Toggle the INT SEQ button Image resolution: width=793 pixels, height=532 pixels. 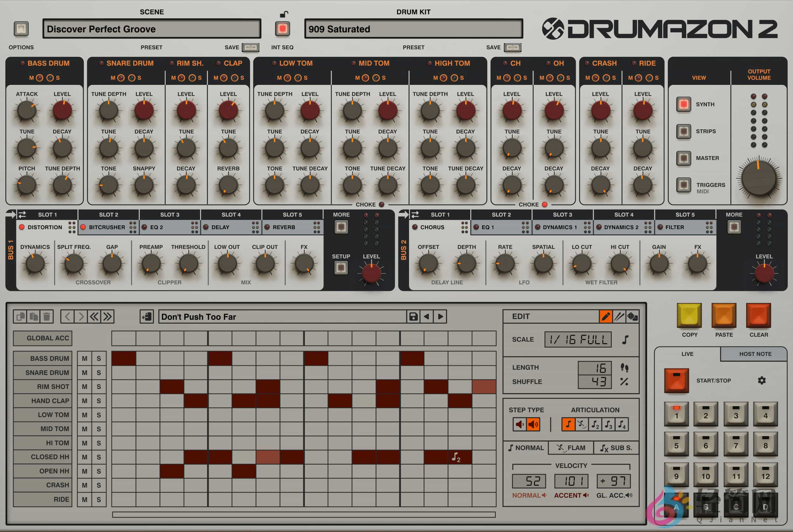point(282,29)
